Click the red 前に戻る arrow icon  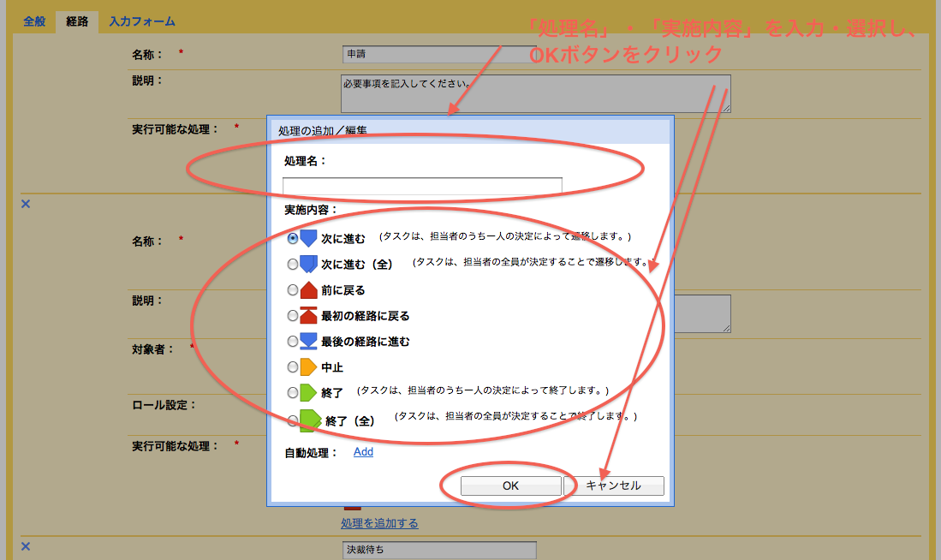pyautogui.click(x=309, y=290)
